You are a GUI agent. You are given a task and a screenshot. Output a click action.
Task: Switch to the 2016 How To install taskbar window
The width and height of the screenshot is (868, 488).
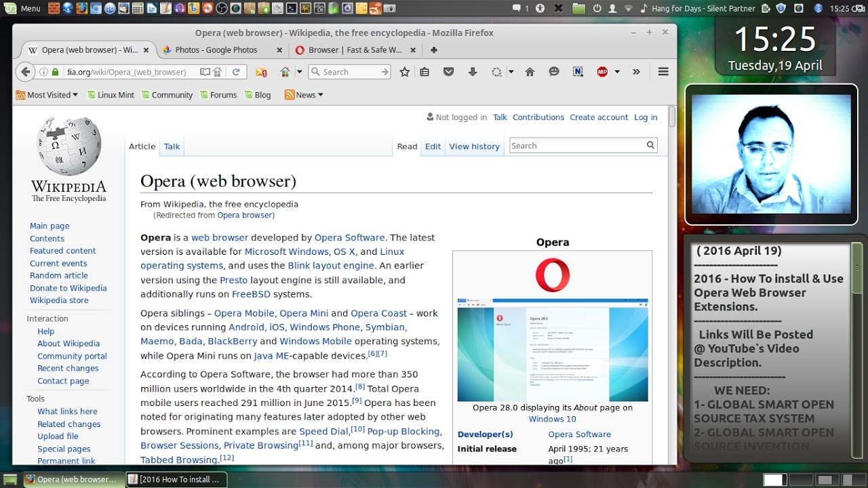tap(176, 479)
